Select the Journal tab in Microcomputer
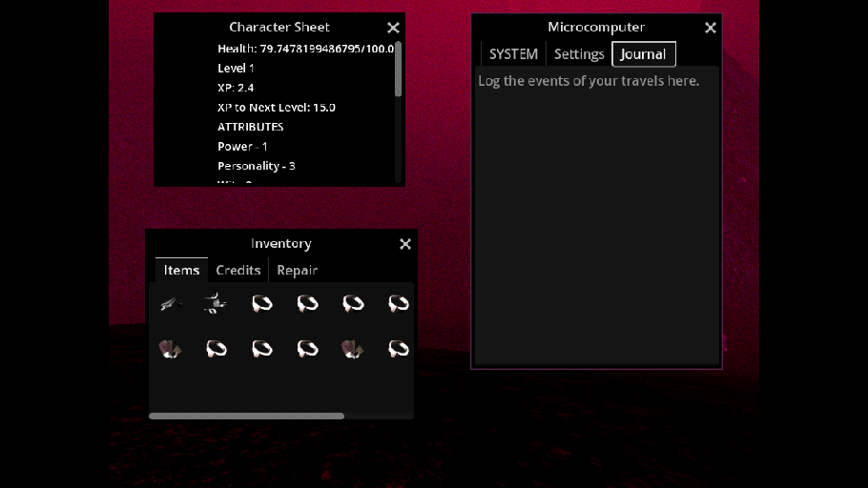The image size is (868, 488). (643, 54)
